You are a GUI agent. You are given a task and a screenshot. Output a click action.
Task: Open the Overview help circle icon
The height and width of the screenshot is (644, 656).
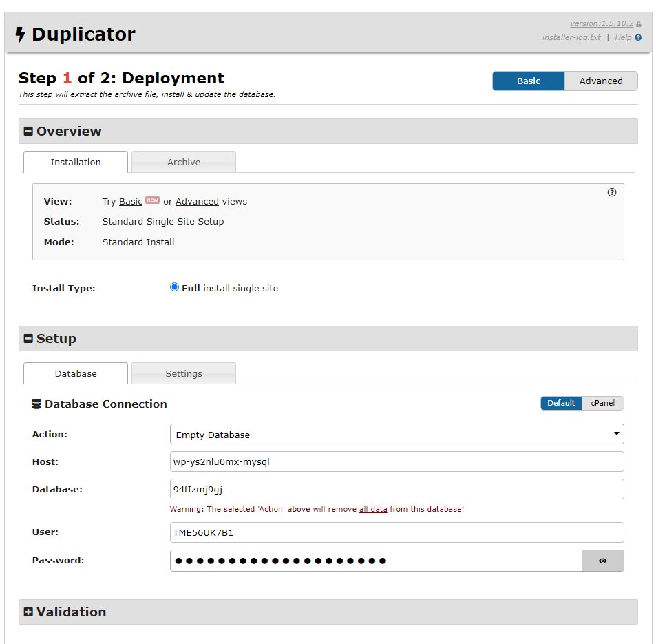[612, 192]
